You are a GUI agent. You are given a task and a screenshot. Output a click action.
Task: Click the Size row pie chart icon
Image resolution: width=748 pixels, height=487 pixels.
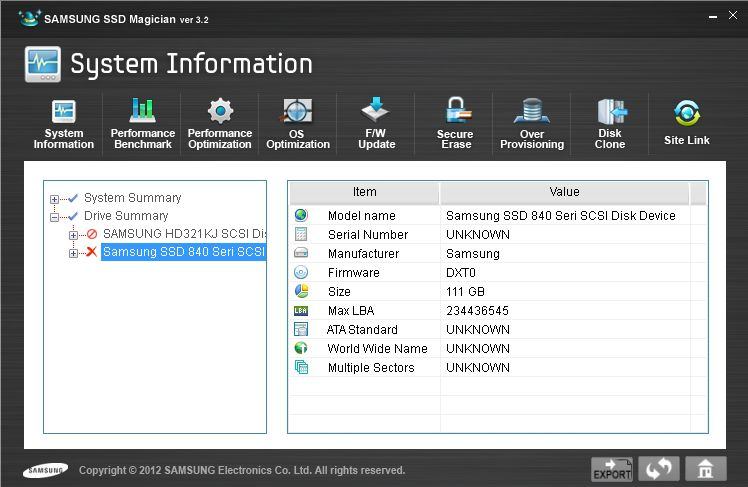coord(301,291)
